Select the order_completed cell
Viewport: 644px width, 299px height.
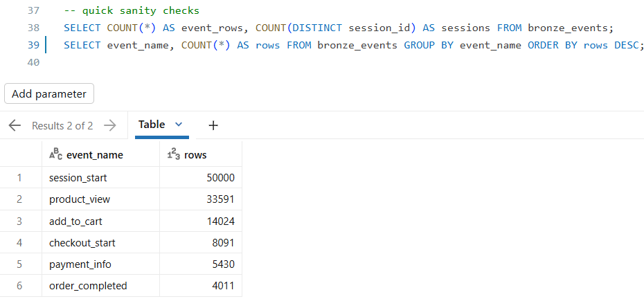coord(100,285)
